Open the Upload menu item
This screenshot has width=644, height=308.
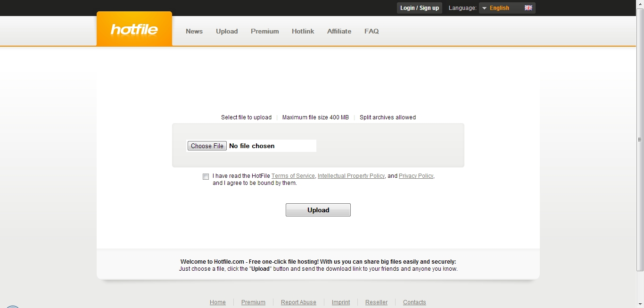(x=227, y=31)
